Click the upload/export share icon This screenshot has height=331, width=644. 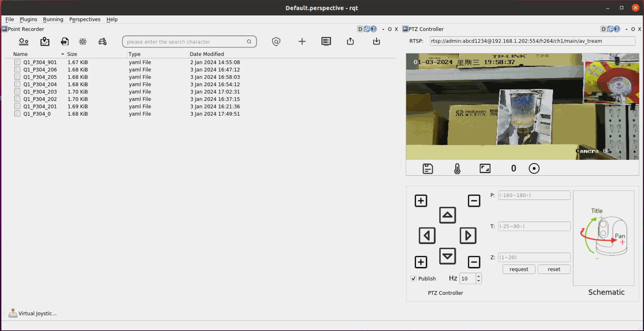click(x=350, y=41)
